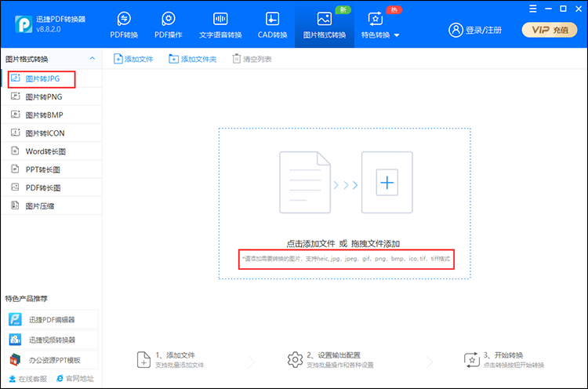Collapse the 图片格式转换 sidebar section
Viewport: 588px width, 389px height.
(93, 59)
